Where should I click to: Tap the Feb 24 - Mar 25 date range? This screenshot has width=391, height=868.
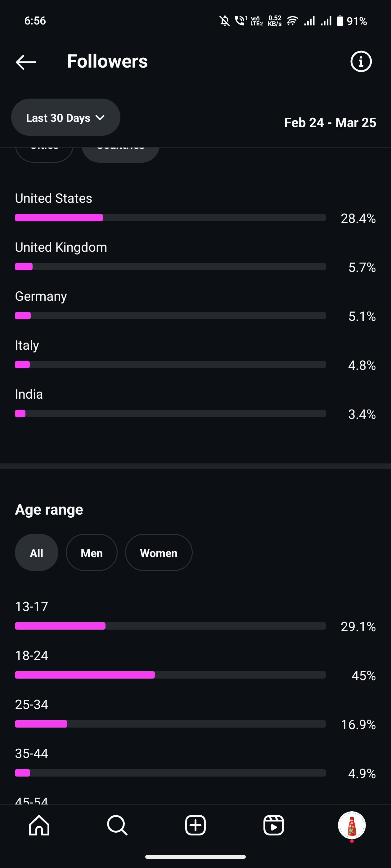[330, 123]
